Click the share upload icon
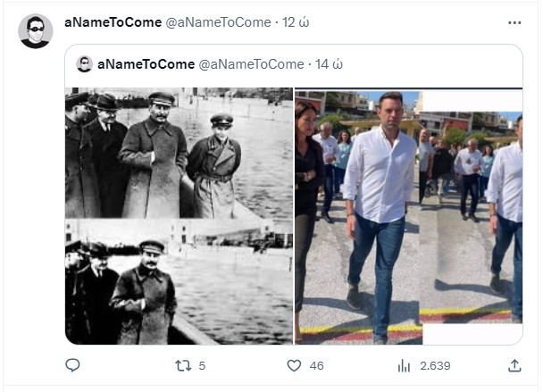This screenshot has height=392, width=543. [x=514, y=365]
